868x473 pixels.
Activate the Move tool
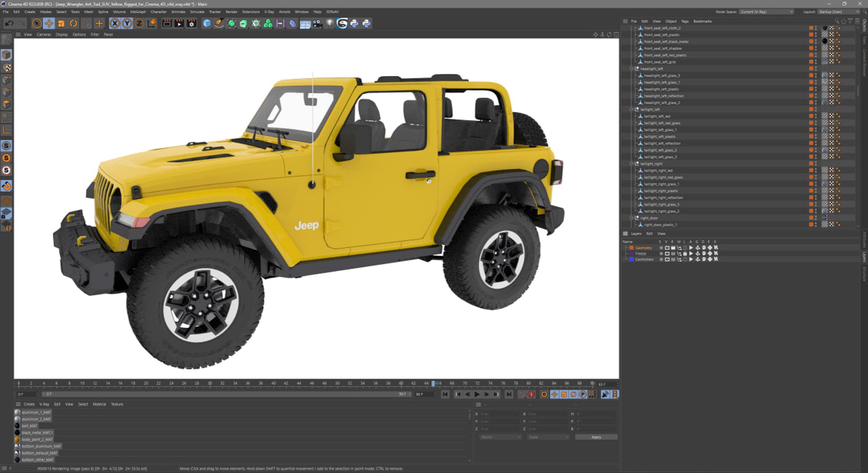point(49,24)
